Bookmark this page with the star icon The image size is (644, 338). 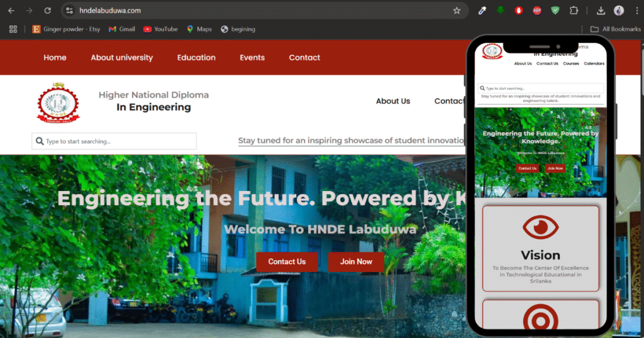(x=457, y=11)
